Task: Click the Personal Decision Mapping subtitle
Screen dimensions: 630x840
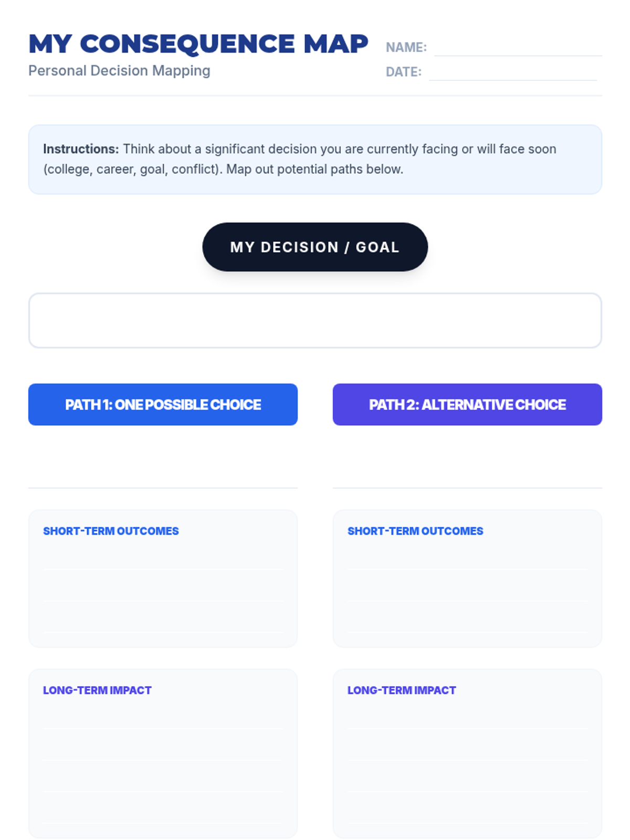Action: pos(119,70)
